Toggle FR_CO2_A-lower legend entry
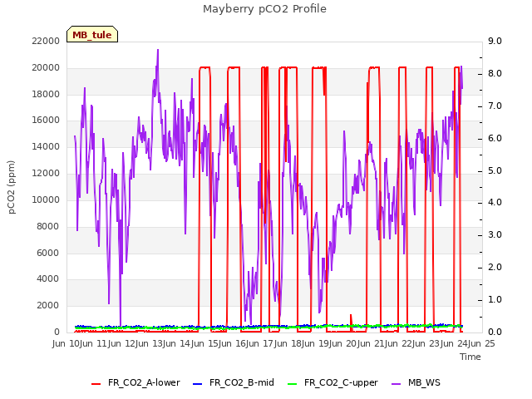The image size is (532, 399). click(x=135, y=382)
